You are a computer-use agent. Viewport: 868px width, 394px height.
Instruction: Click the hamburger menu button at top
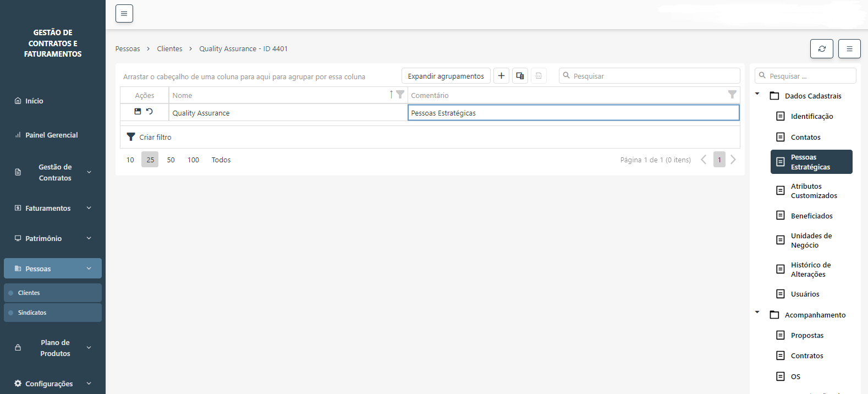(x=124, y=14)
